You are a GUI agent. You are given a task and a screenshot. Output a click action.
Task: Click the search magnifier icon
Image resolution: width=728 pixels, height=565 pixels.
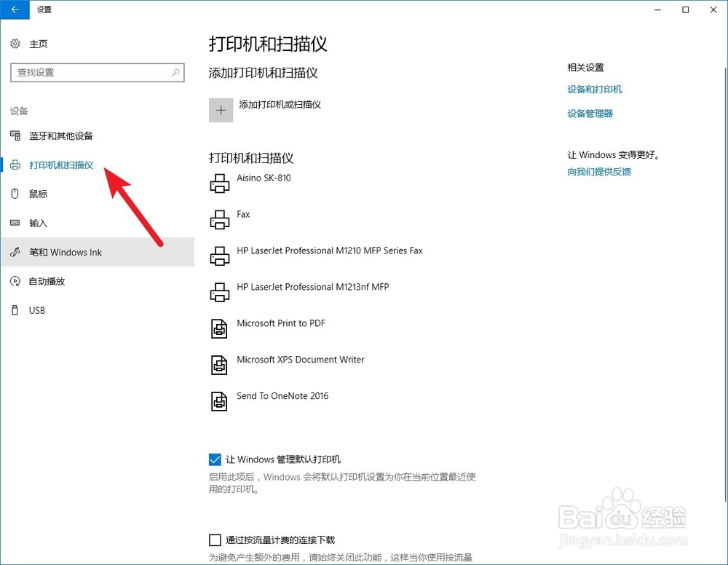(x=175, y=72)
